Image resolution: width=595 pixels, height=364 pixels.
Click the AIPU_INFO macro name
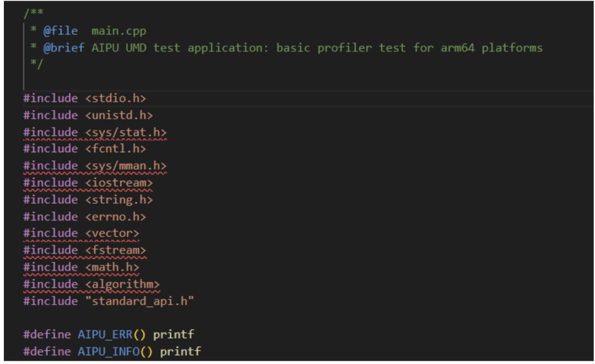pyautogui.click(x=108, y=351)
